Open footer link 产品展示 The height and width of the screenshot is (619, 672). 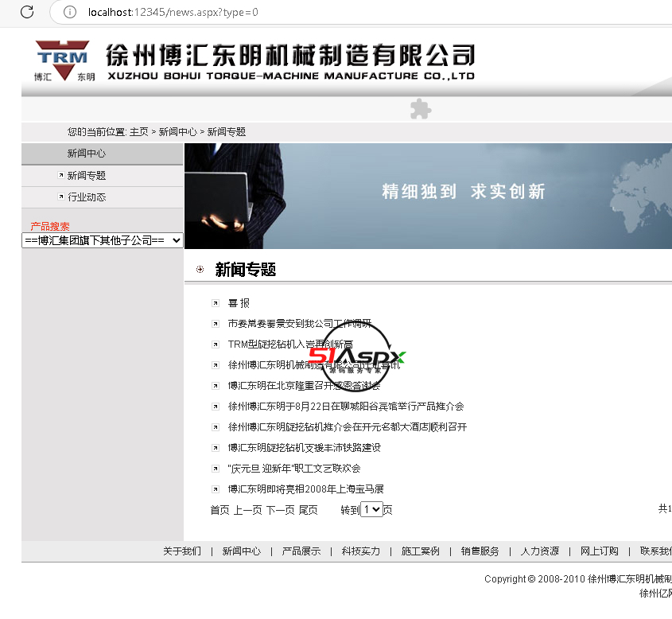301,551
